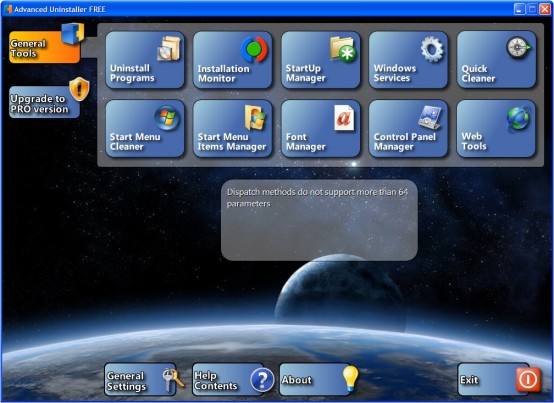Open Start Menu Cleaner
554x403 pixels.
145,129
